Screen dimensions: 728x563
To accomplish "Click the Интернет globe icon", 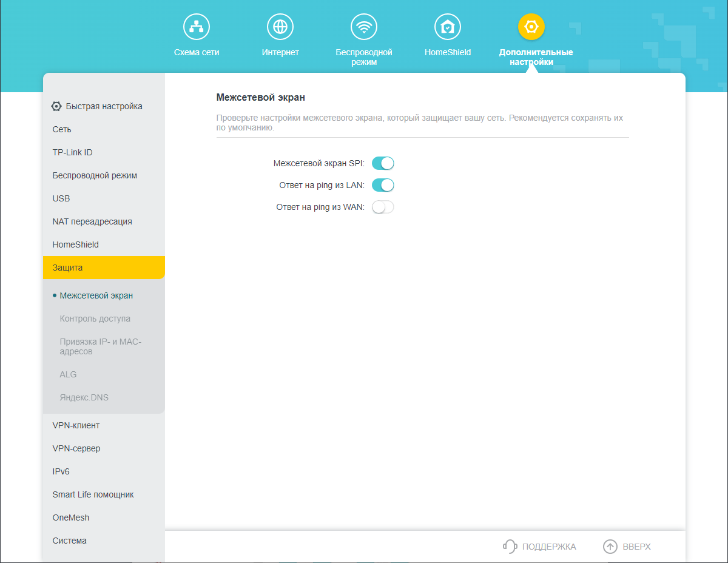I will click(280, 27).
